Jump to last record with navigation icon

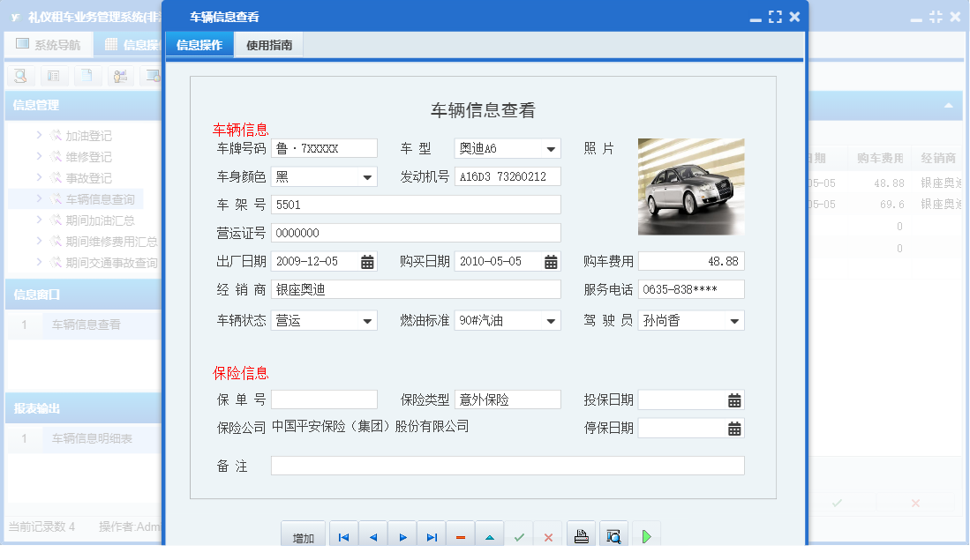click(x=431, y=534)
